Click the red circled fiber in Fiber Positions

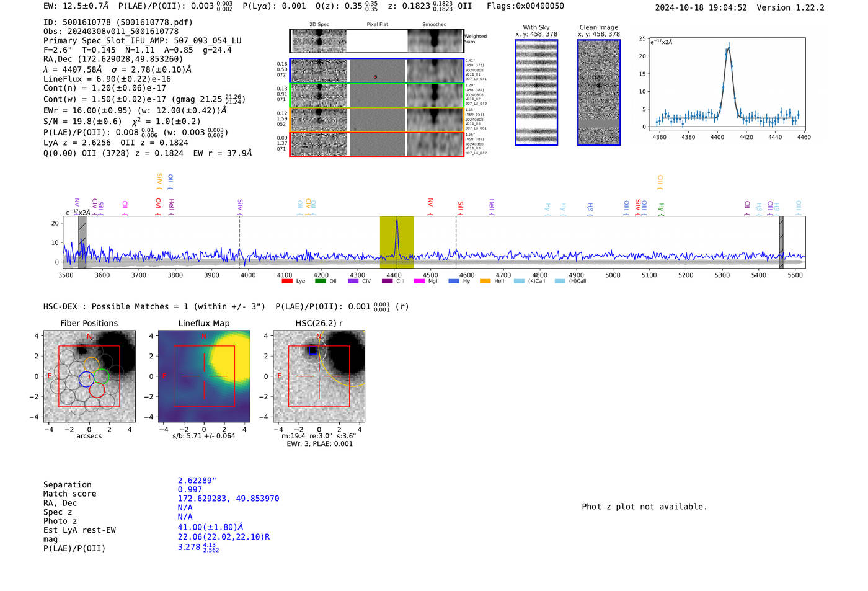[x=97, y=390]
